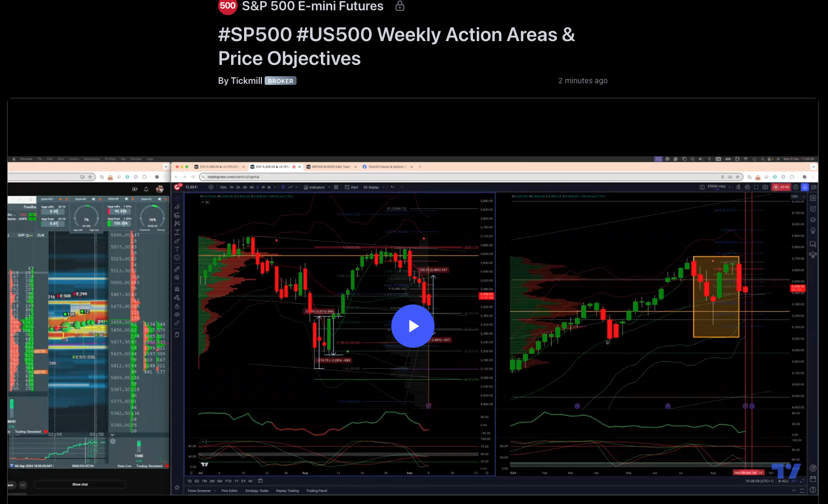828x504 pixels.
Task: In video's TradingView, select the YTD date range
Action: coord(228,481)
